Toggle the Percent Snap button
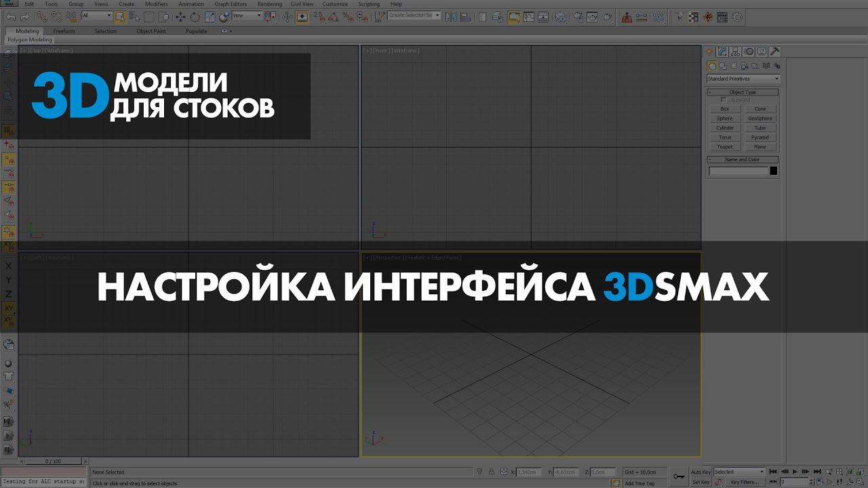Viewport: 868px width, 488px height. pyautogui.click(x=347, y=17)
